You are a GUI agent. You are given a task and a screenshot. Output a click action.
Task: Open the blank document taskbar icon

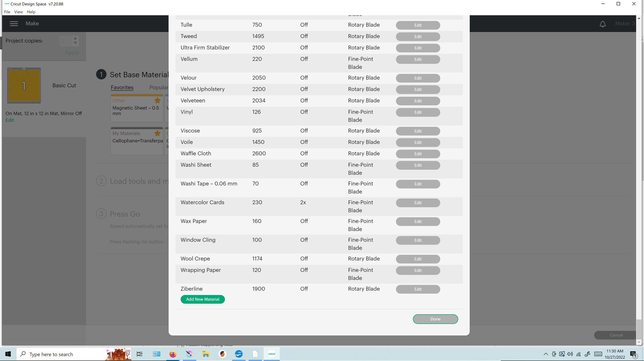click(x=255, y=354)
